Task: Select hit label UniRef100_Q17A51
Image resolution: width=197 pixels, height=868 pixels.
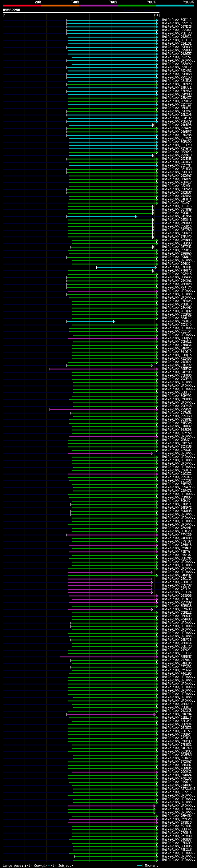Action: coord(177,413)
